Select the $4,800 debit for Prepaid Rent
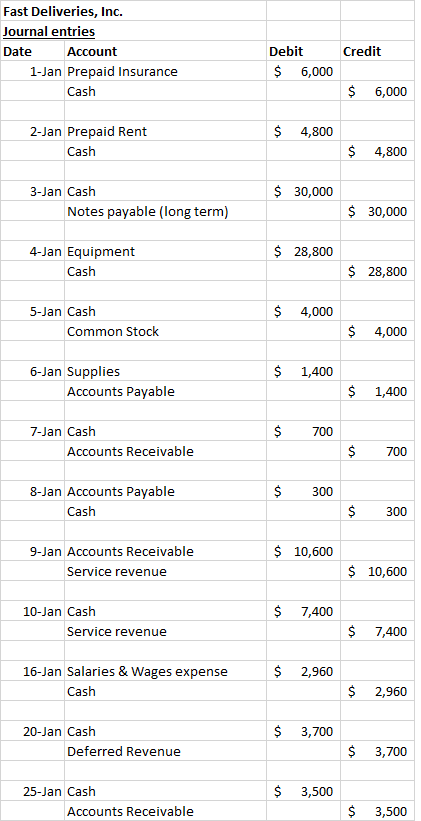 [x=304, y=131]
